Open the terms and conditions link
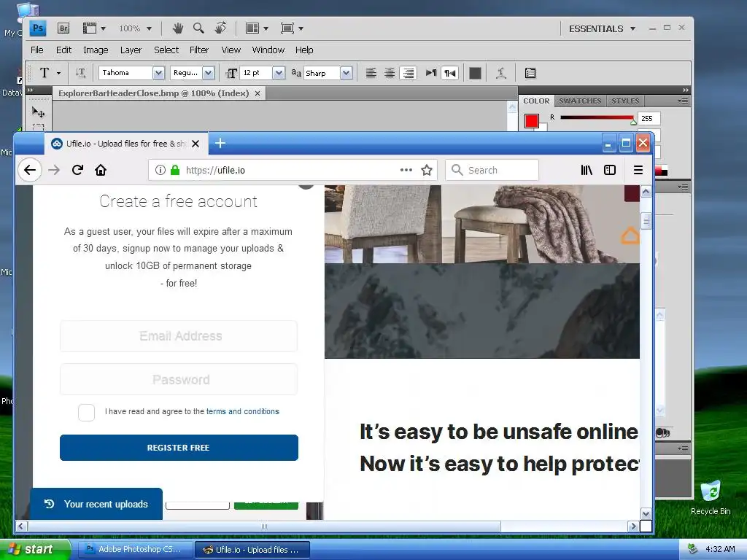This screenshot has height=560, width=747. coord(242,411)
